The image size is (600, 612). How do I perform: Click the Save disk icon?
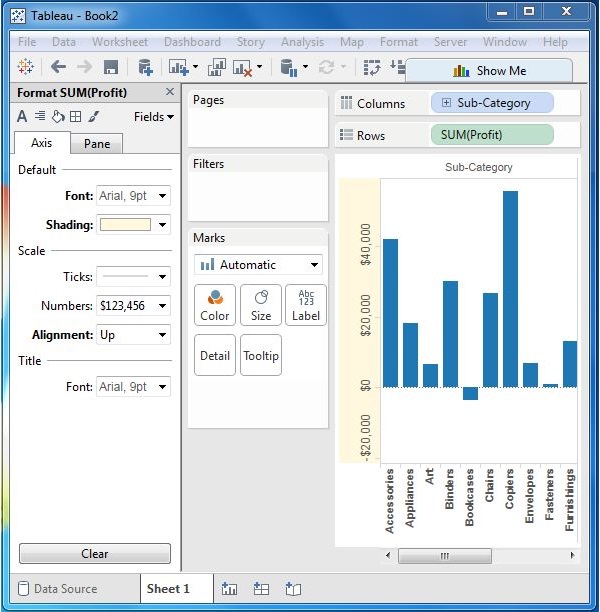pos(111,67)
